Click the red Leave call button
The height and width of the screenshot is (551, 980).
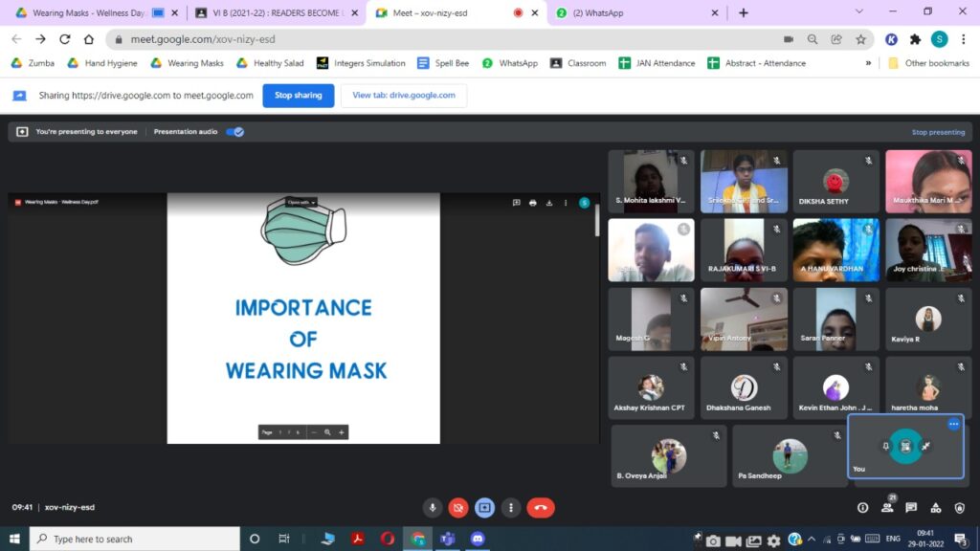(540, 508)
